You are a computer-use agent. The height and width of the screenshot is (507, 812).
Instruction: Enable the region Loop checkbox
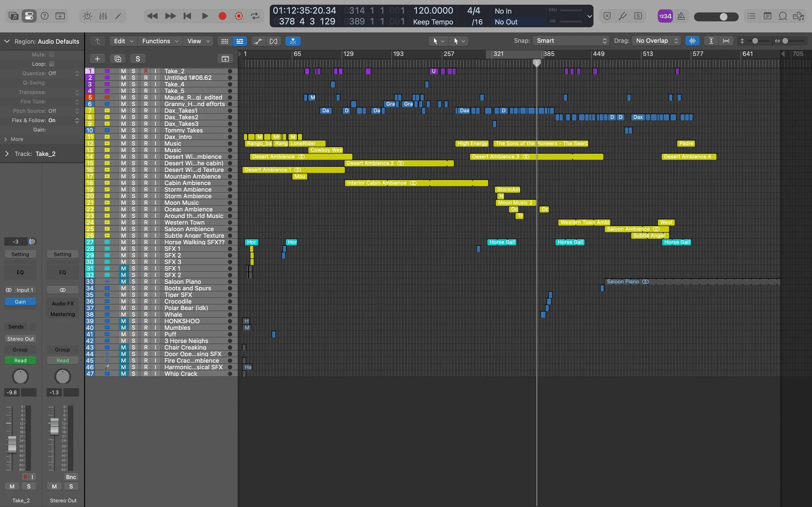(52, 64)
